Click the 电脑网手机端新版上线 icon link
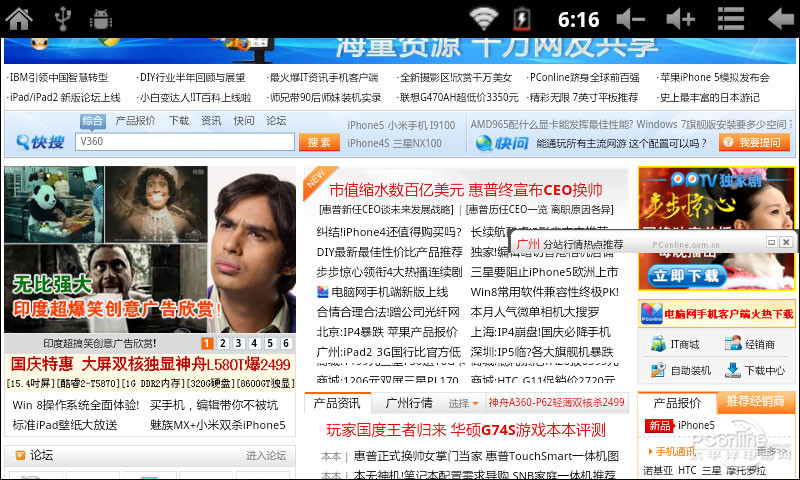Screen dimensions: 800x480 [322, 292]
